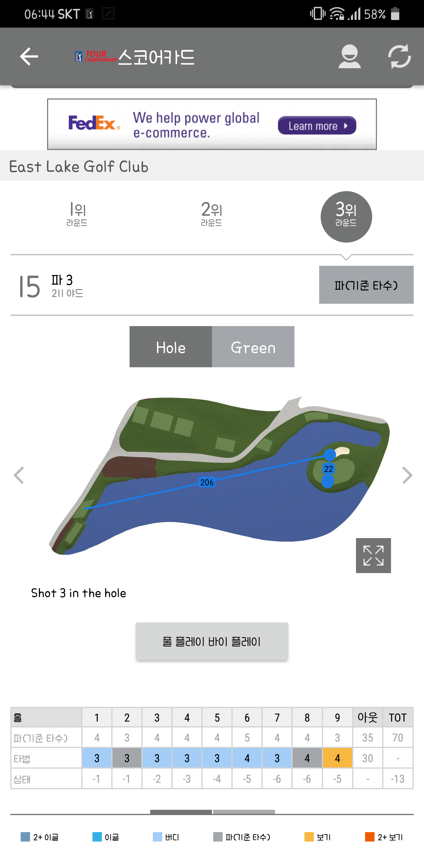Tap the PGA Tour Championship logo
The image size is (424, 868).
click(x=96, y=56)
